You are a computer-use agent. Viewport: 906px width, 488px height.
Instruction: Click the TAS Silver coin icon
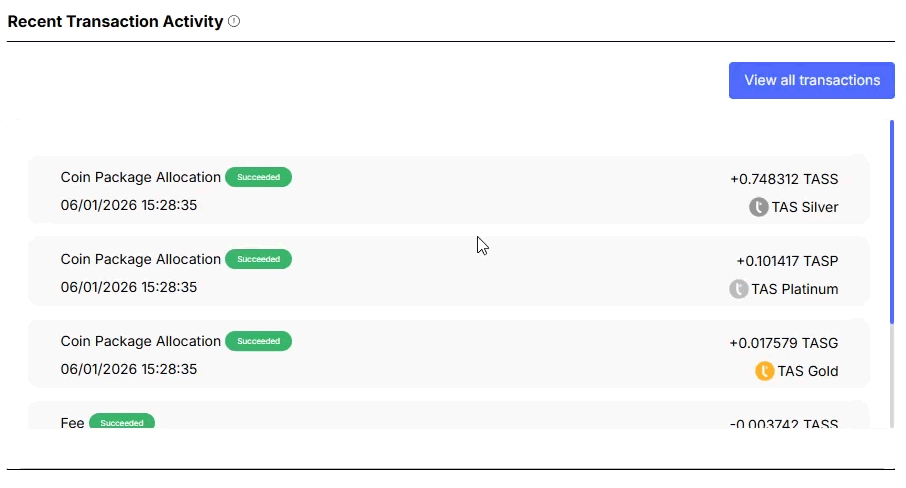click(x=759, y=207)
